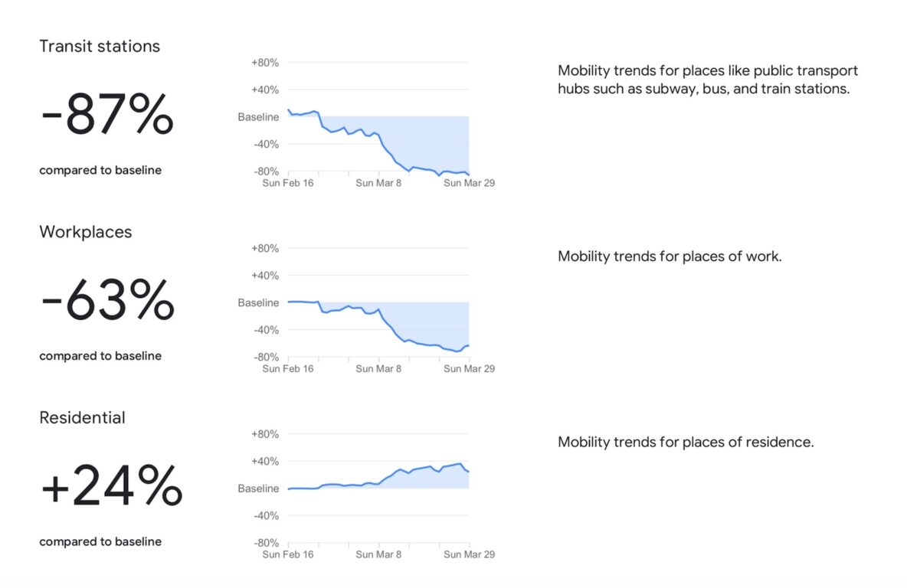Click the public transport hubs description text
The image size is (907, 588).
point(707,80)
